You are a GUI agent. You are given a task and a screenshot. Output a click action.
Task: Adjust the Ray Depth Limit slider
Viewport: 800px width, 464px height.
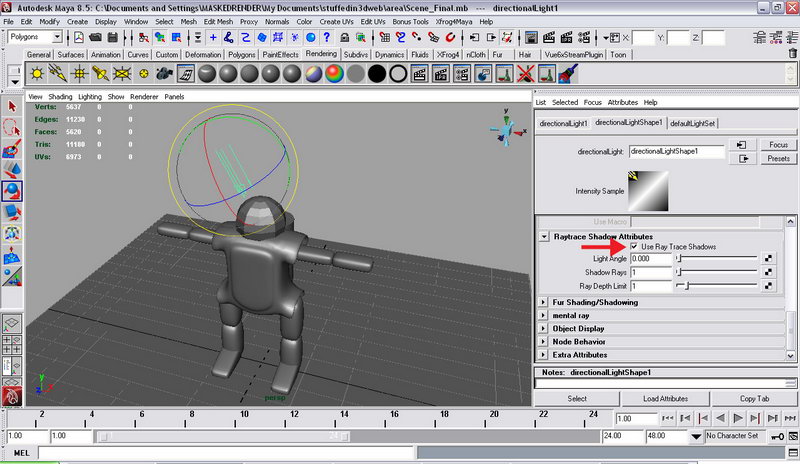pyautogui.click(x=686, y=286)
